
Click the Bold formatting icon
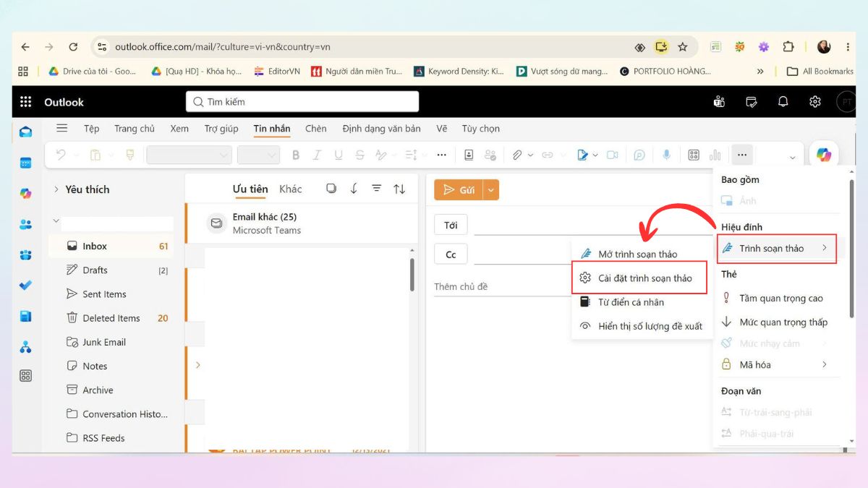(x=295, y=155)
